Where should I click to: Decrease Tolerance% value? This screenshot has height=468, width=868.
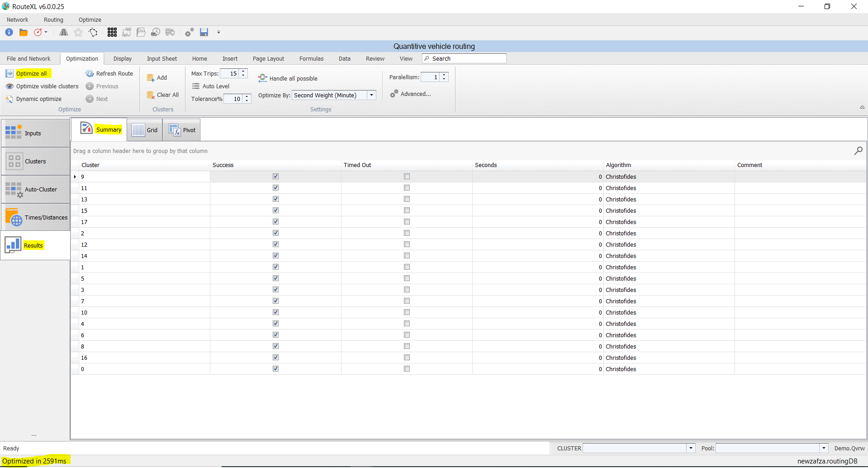(x=247, y=101)
